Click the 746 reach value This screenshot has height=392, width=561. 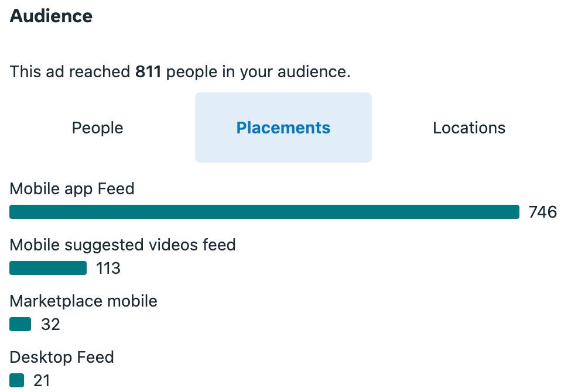(x=543, y=212)
